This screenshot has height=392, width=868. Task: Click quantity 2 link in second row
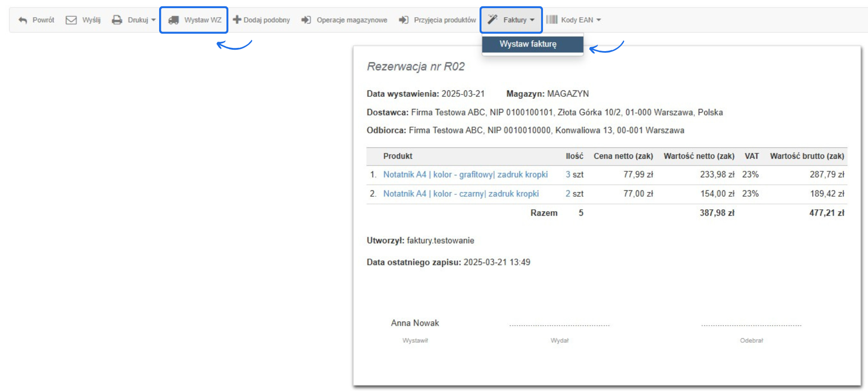(x=568, y=194)
